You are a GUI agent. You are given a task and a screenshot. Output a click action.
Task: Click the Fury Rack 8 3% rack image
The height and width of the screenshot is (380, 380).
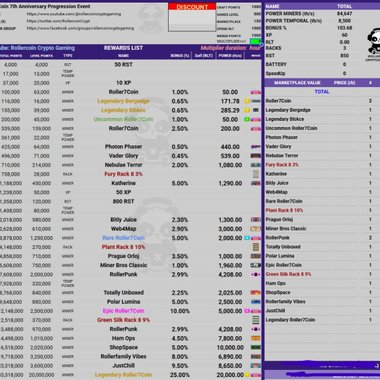pyautogui.click(x=256, y=174)
